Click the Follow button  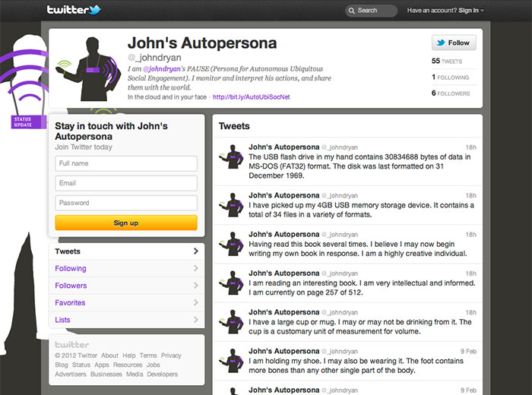click(454, 43)
